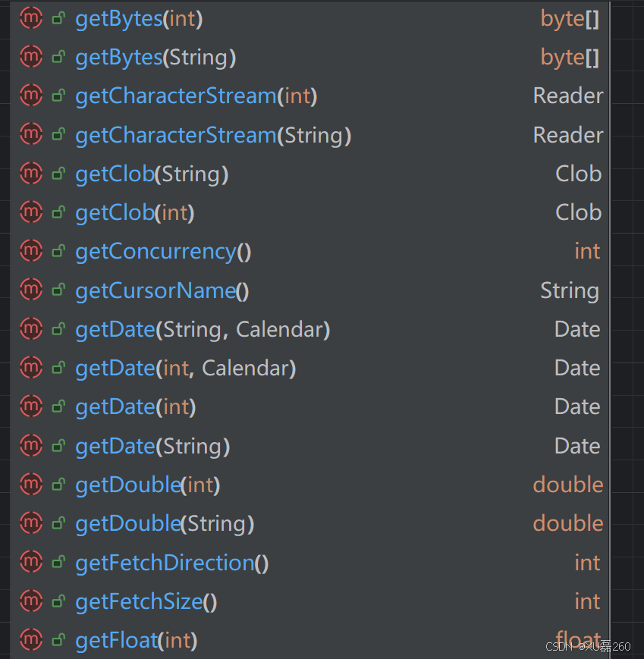Click the method icon for getCursorName()
This screenshot has height=659, width=644.
click(x=30, y=290)
